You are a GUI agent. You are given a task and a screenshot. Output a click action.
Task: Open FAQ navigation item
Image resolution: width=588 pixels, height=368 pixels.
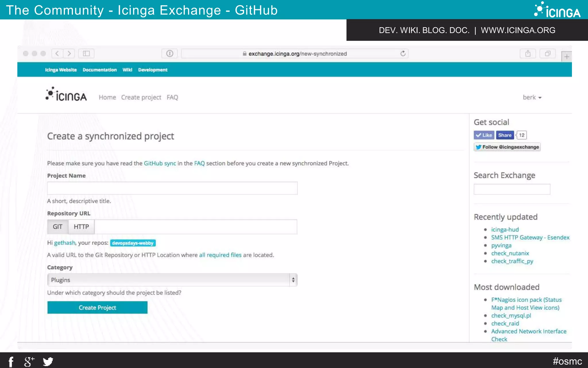pos(172,97)
